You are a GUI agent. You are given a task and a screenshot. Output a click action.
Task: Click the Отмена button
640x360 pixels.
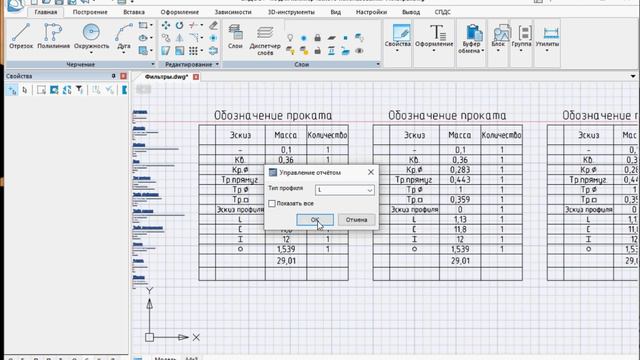[356, 220]
